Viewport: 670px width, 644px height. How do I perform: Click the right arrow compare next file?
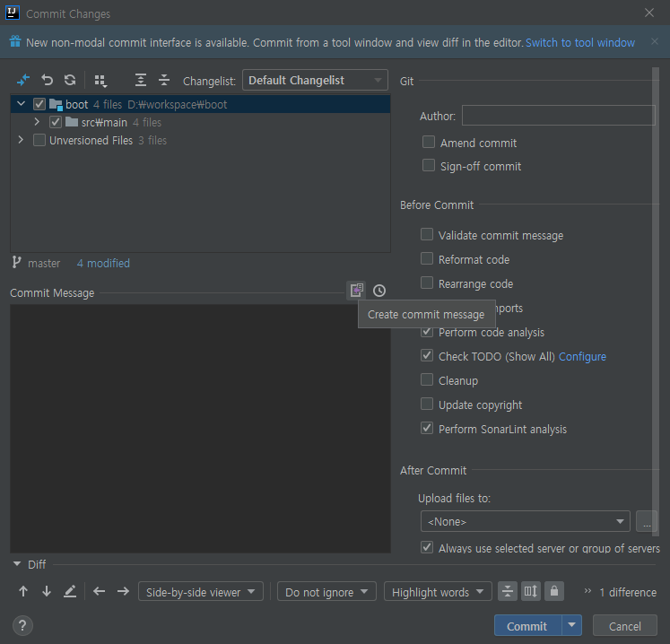[123, 591]
